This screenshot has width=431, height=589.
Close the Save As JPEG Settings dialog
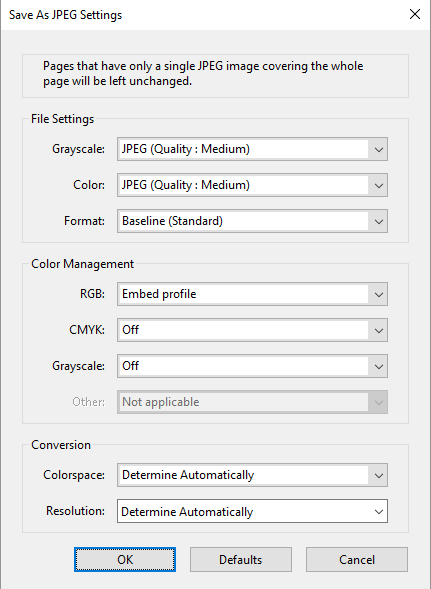coord(415,14)
